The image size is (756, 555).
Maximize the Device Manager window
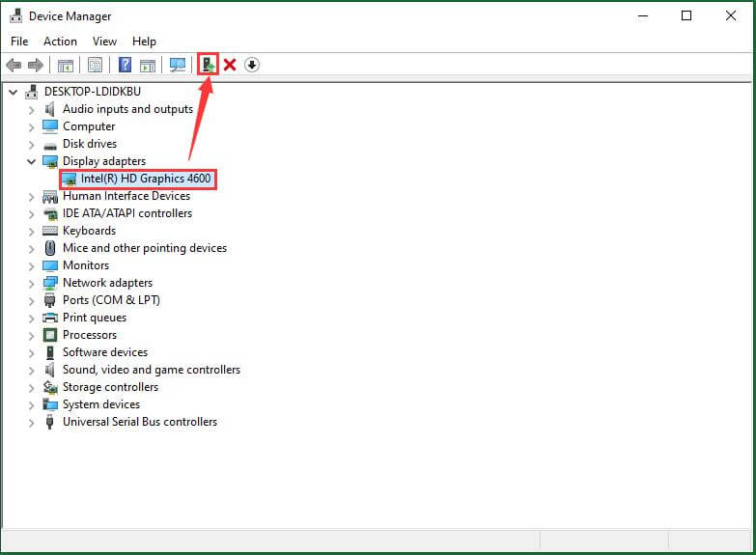coord(686,15)
